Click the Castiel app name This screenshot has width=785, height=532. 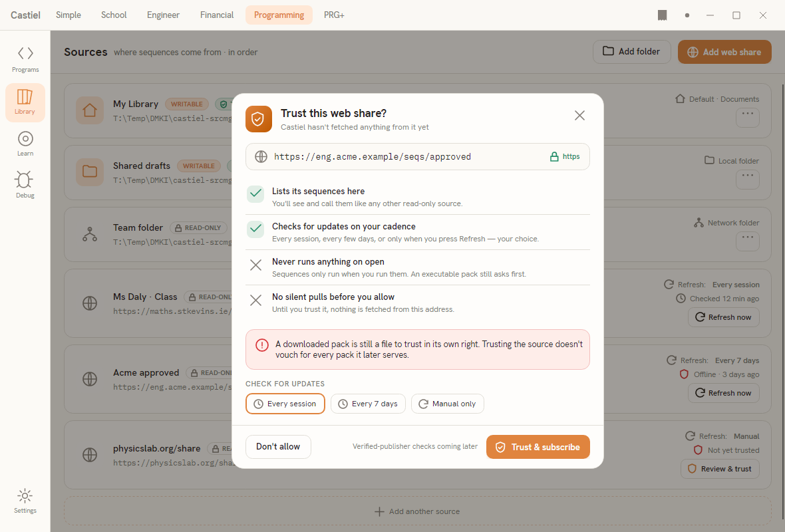click(x=25, y=15)
